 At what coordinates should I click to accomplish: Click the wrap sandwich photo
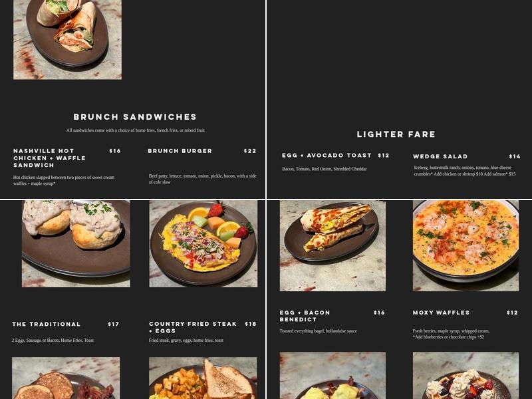click(67, 40)
